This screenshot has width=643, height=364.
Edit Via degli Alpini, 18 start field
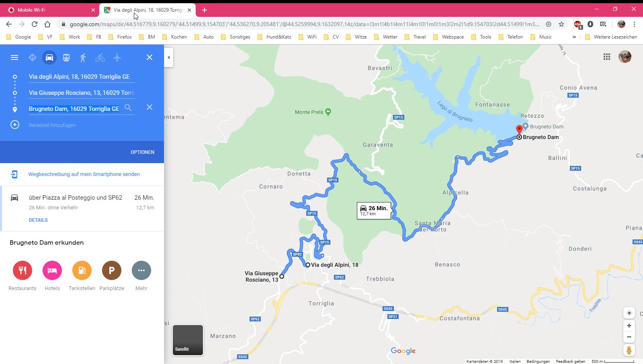[x=82, y=76]
